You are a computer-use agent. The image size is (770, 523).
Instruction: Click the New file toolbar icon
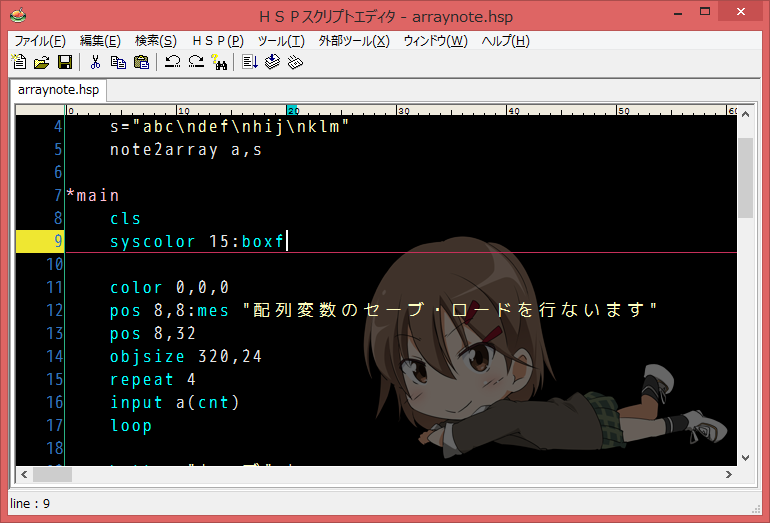19,62
